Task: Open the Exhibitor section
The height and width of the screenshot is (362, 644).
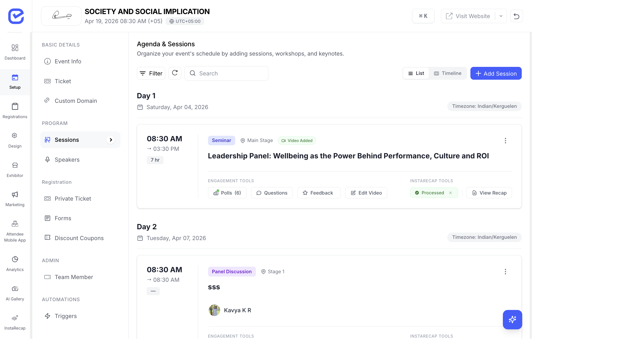Action: [15, 170]
